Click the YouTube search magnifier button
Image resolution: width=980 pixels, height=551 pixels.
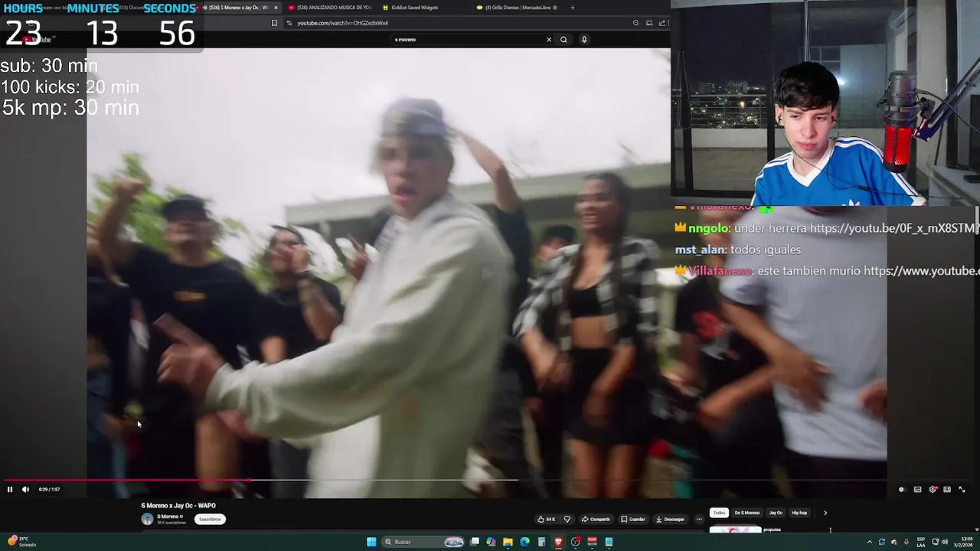point(563,40)
